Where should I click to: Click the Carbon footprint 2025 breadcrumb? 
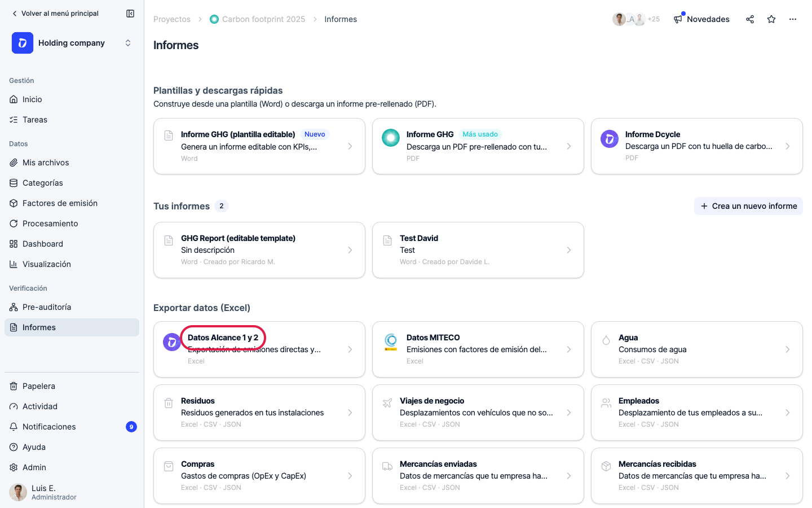(x=257, y=19)
